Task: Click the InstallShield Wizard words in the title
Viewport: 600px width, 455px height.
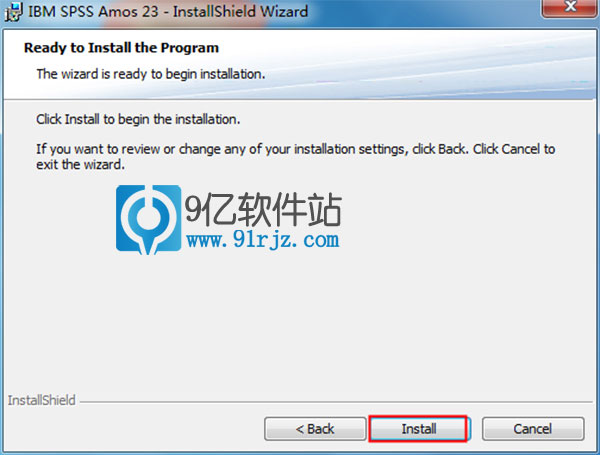Action: 240,11
